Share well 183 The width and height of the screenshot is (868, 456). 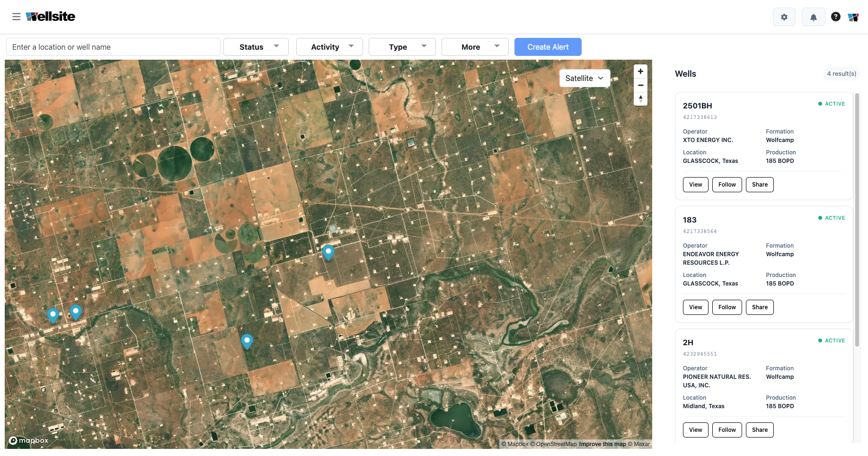760,307
